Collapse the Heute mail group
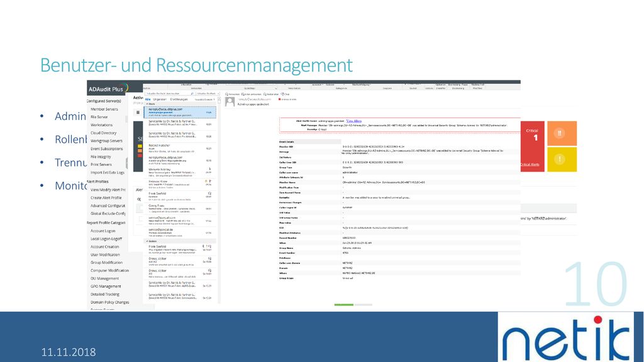Image resolution: width=644 pixels, height=362 pixels. point(147,104)
